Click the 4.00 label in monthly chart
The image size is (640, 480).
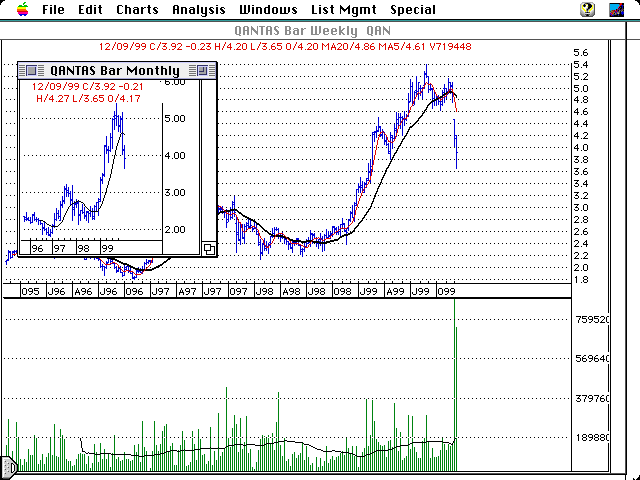point(175,156)
